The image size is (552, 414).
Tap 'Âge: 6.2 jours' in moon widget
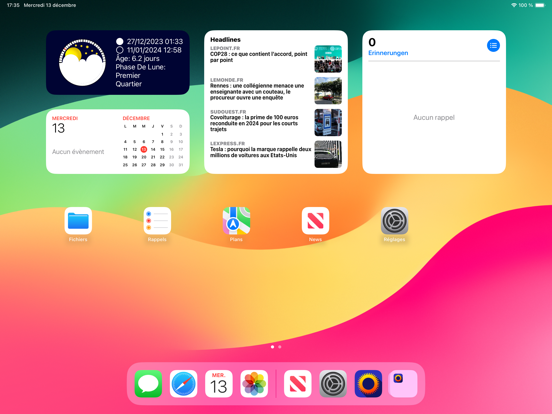click(x=138, y=58)
